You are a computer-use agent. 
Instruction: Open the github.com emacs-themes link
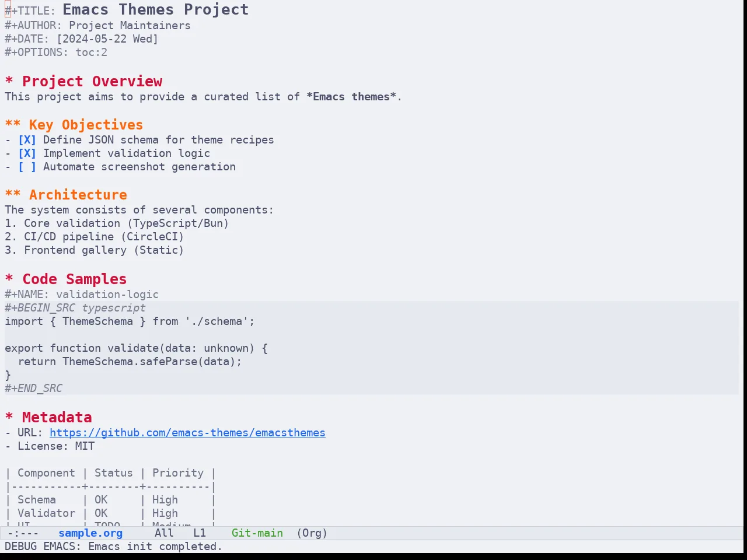point(187,433)
